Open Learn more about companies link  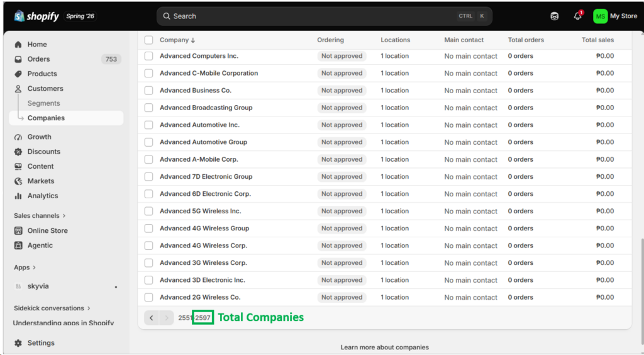coord(384,347)
